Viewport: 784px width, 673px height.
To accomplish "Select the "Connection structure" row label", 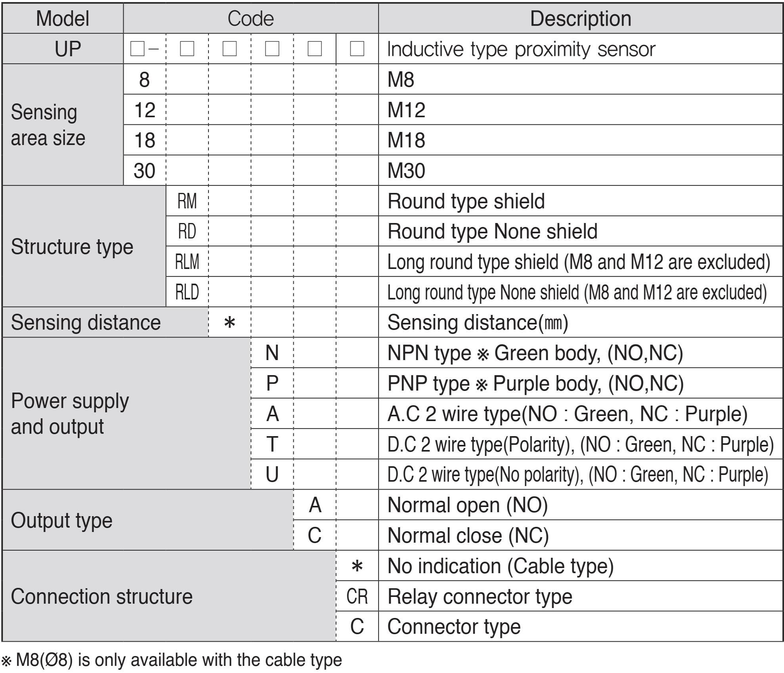I will click(x=101, y=597).
